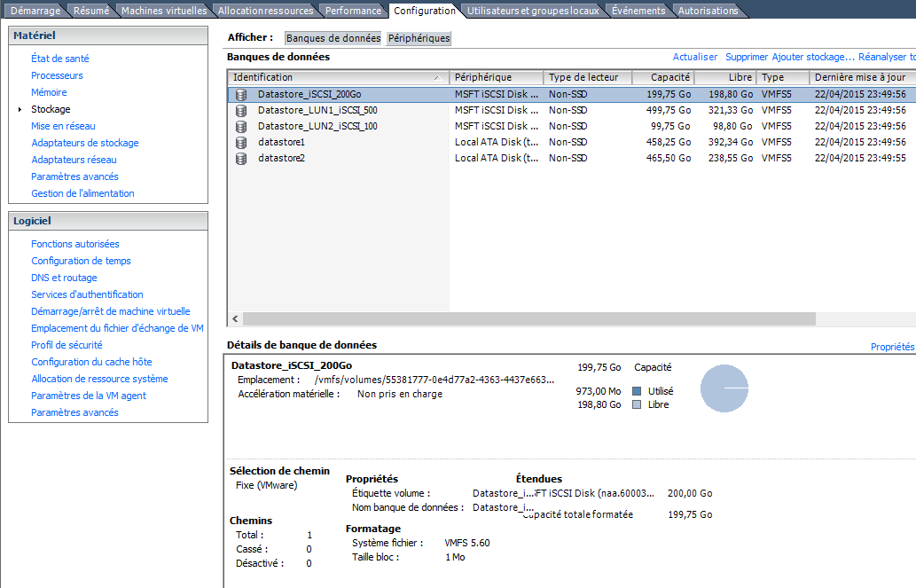Click the Réanalyser link
916x588 pixels.
coord(886,57)
